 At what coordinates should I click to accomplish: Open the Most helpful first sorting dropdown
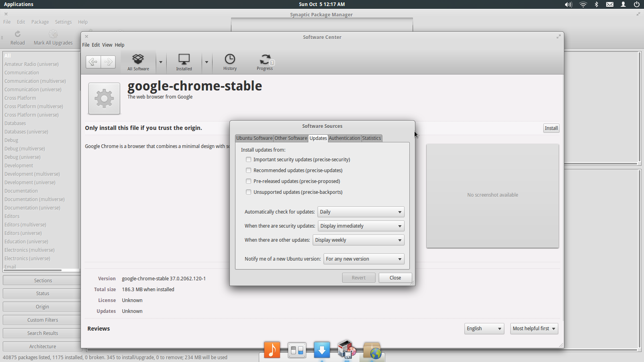pos(534,329)
